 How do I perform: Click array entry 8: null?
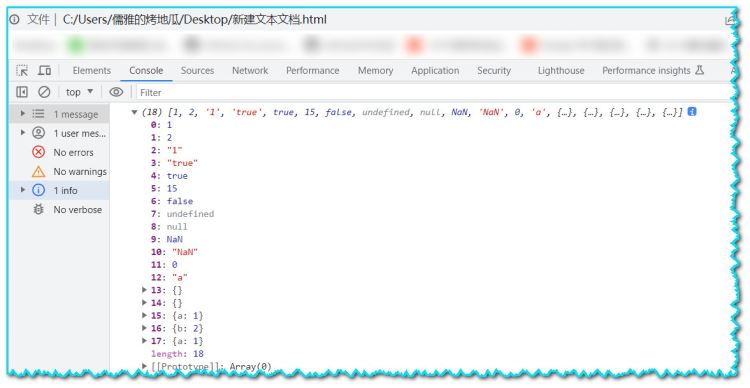[169, 226]
